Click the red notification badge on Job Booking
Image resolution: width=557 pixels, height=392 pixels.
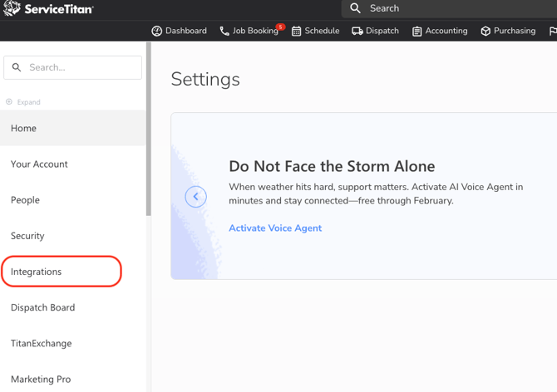click(x=281, y=27)
